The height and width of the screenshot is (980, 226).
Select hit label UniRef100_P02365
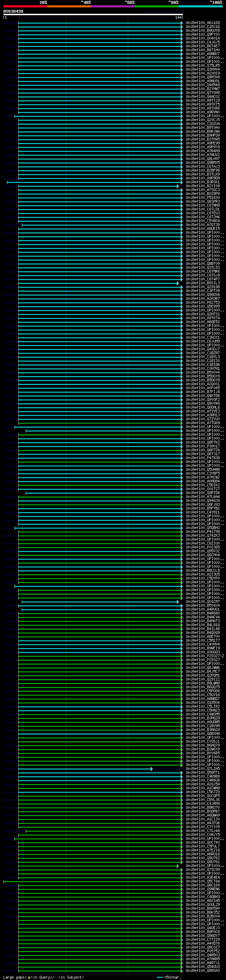coord(203,547)
